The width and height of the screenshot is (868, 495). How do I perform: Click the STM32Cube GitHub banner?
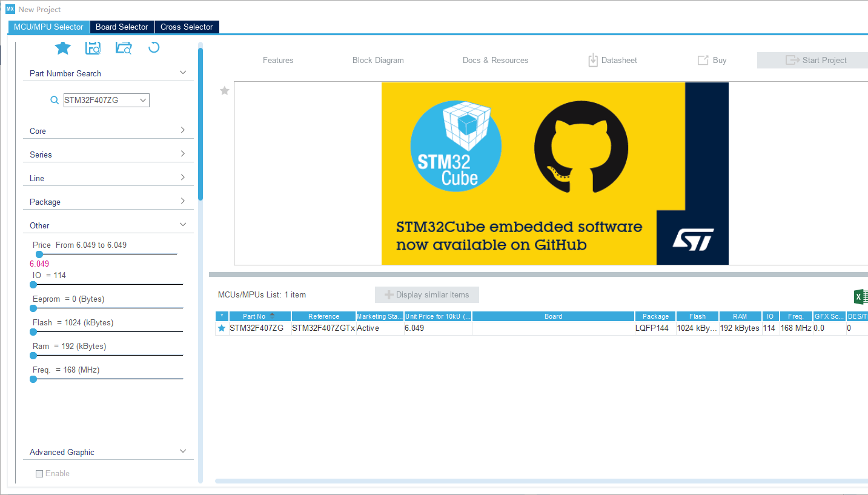[555, 173]
